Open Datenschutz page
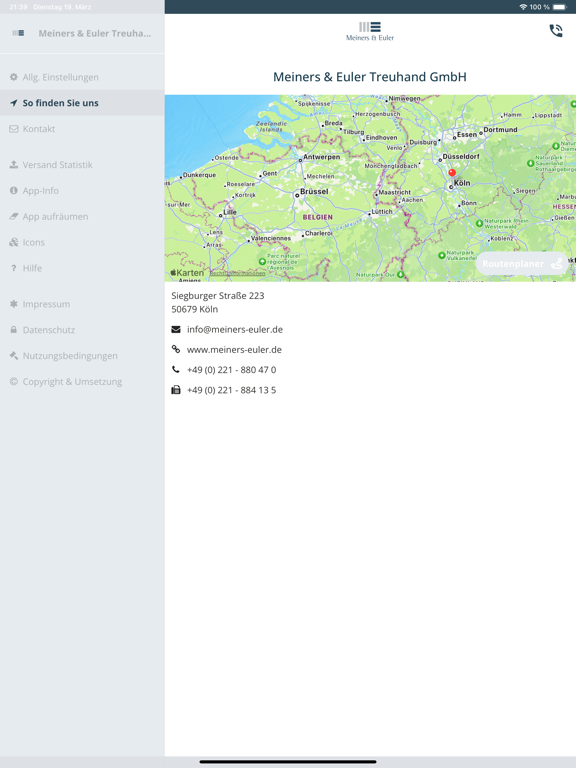Viewport: 576px width, 768px height. (82, 330)
